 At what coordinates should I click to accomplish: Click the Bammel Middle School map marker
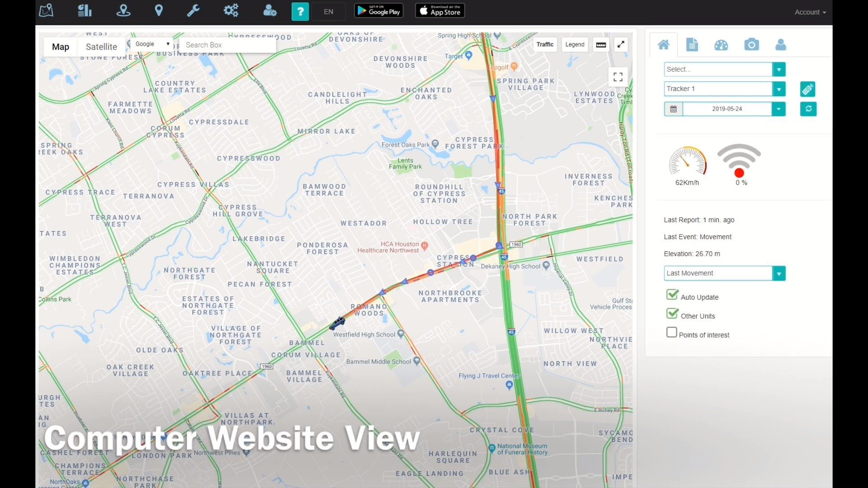coord(417,361)
